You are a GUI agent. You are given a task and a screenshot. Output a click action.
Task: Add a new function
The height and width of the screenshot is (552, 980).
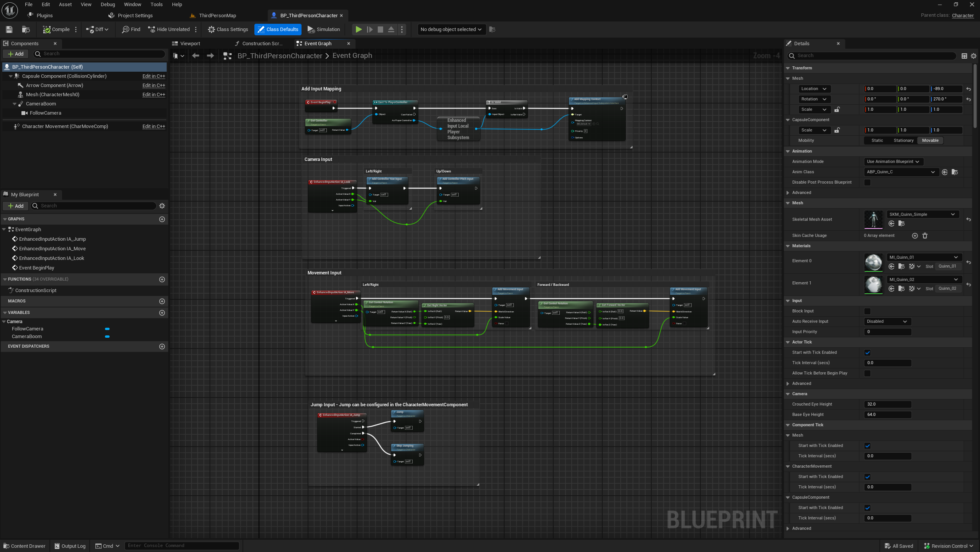(162, 279)
